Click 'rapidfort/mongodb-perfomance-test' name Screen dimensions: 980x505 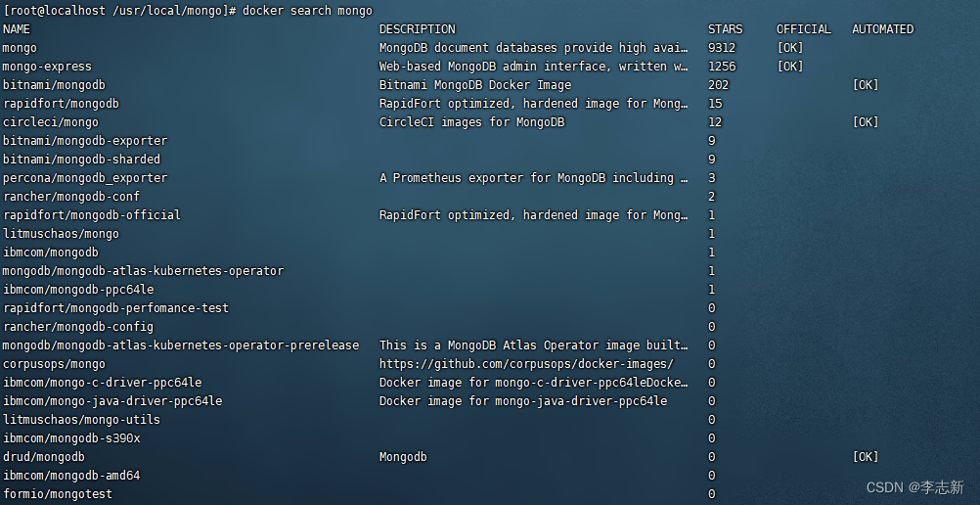[x=115, y=308]
